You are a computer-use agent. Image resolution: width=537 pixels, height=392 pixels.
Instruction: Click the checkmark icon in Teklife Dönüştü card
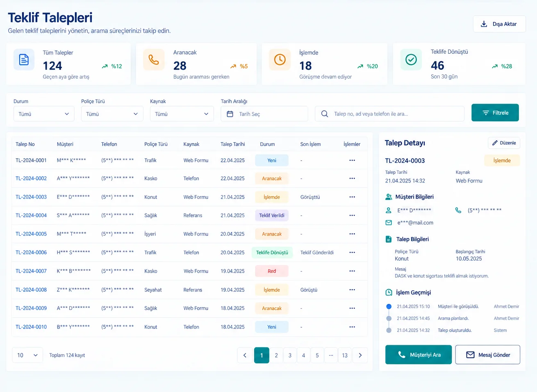411,59
